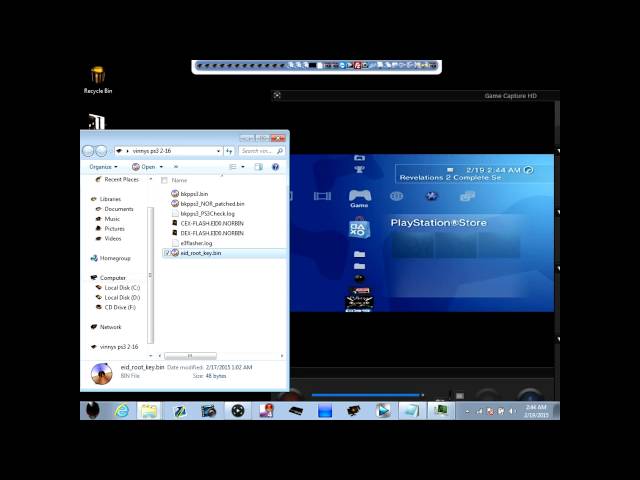The width and height of the screenshot is (640, 480).
Task: Select the Friends icon in XMB
Action: (467, 196)
